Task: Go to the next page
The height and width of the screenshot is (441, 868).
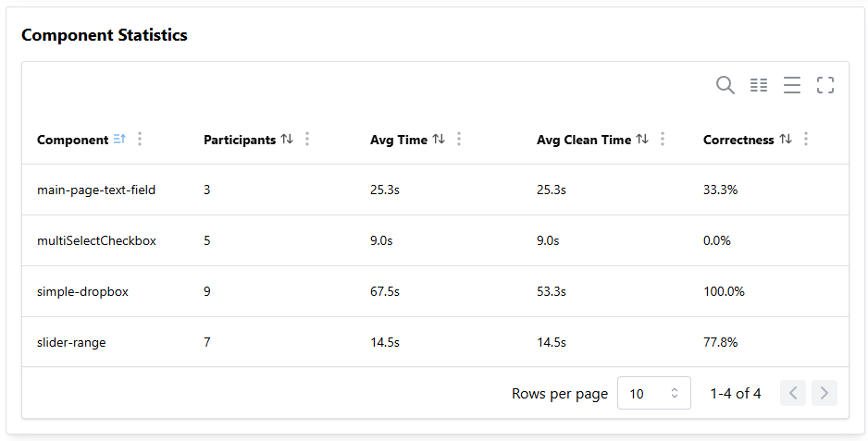Action: tap(825, 393)
